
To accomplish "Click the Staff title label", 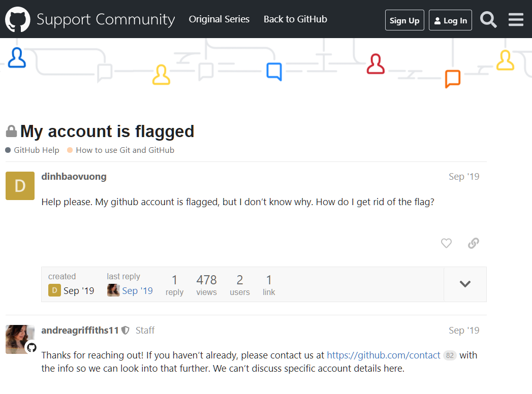I will (145, 330).
